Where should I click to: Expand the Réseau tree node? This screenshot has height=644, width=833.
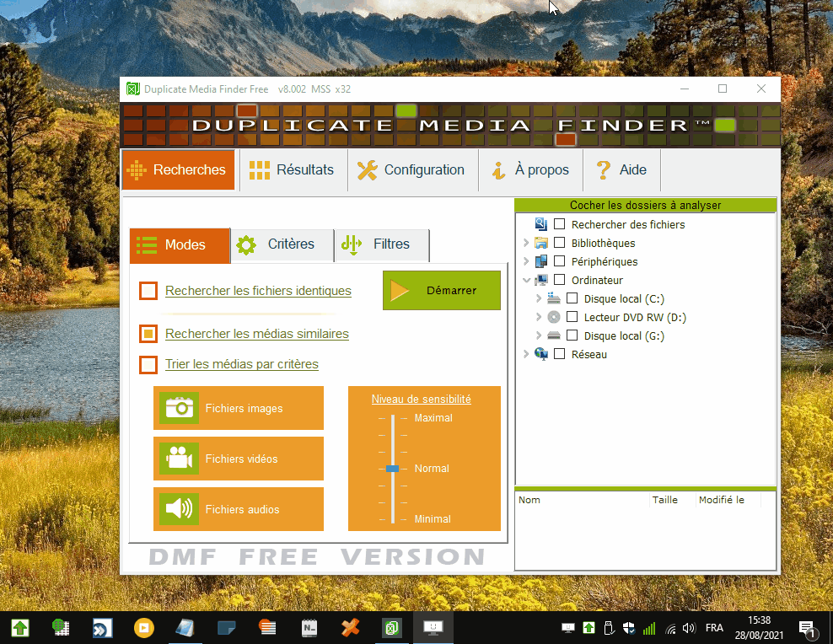coord(526,354)
